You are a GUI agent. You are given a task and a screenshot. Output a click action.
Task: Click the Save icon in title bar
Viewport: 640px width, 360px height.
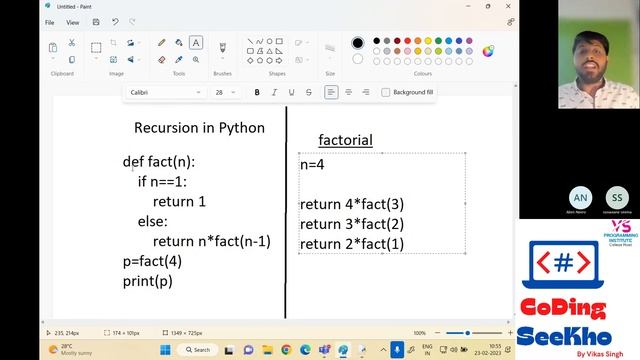96,22
